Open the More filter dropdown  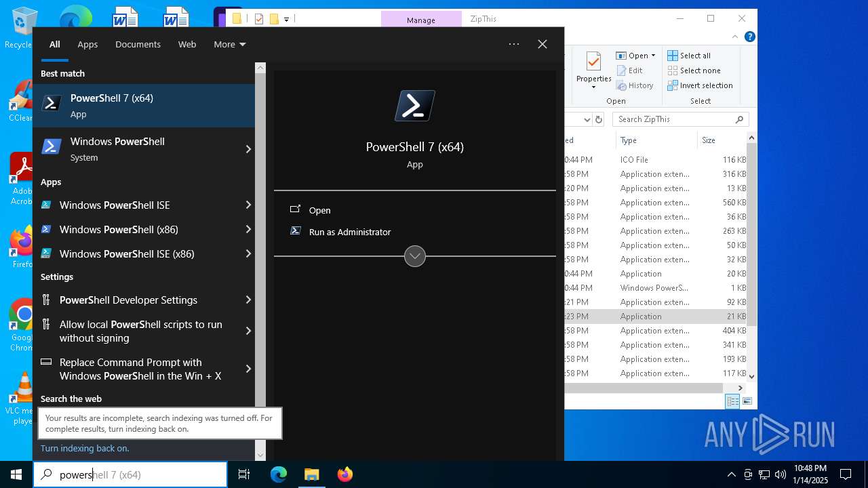pyautogui.click(x=230, y=44)
